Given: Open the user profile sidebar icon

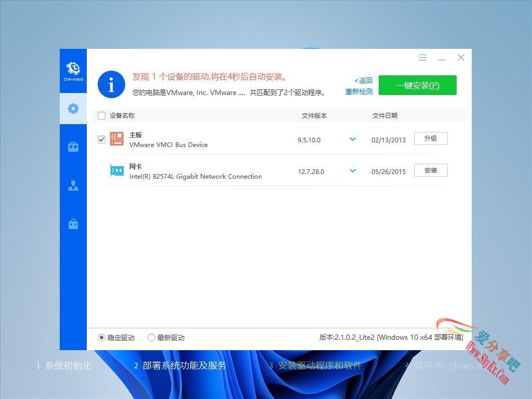Looking at the screenshot, I should (73, 185).
